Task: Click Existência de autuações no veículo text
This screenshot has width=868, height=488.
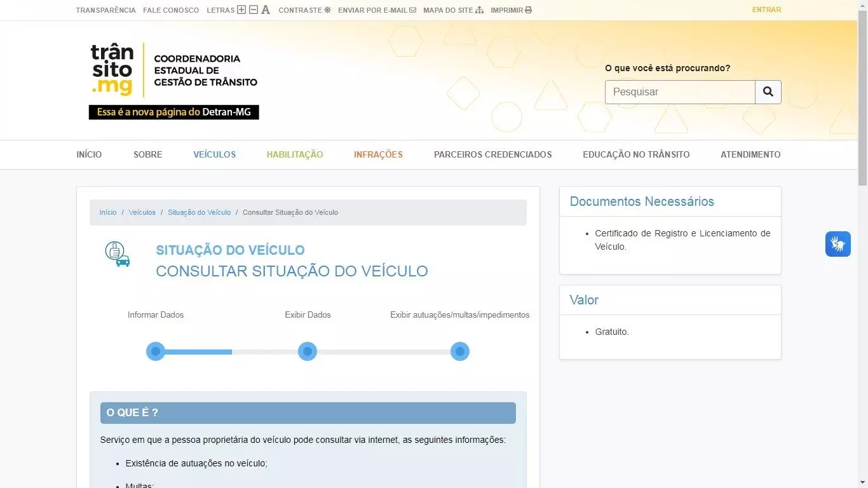Action: (x=196, y=463)
